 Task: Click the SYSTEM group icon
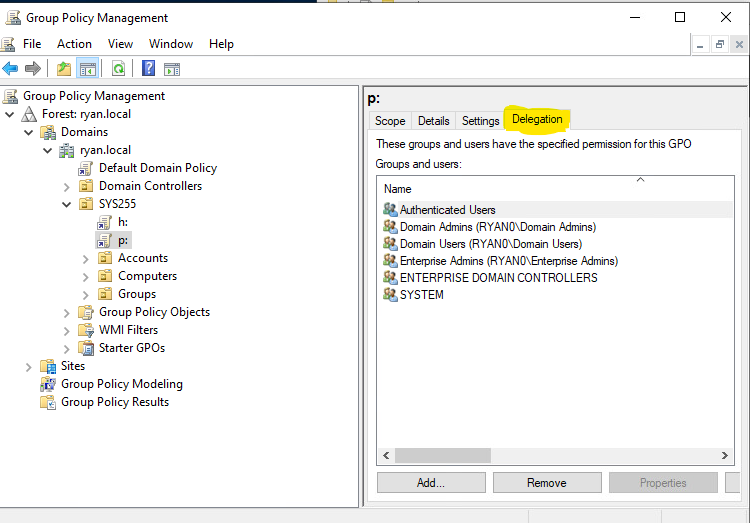[x=390, y=294]
